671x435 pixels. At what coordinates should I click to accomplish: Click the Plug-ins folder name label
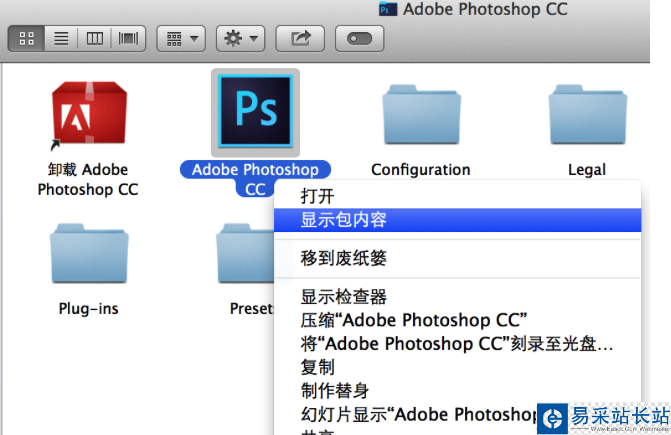(x=89, y=308)
